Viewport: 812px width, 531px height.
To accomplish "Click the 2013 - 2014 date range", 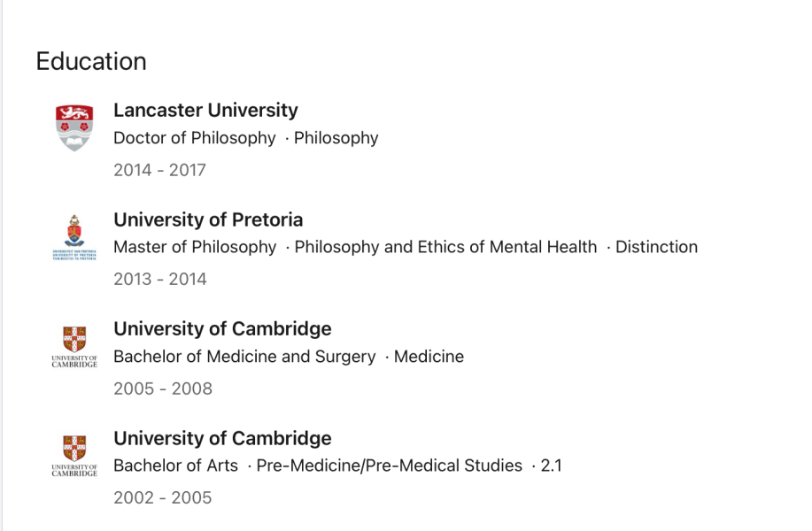I will [x=159, y=279].
